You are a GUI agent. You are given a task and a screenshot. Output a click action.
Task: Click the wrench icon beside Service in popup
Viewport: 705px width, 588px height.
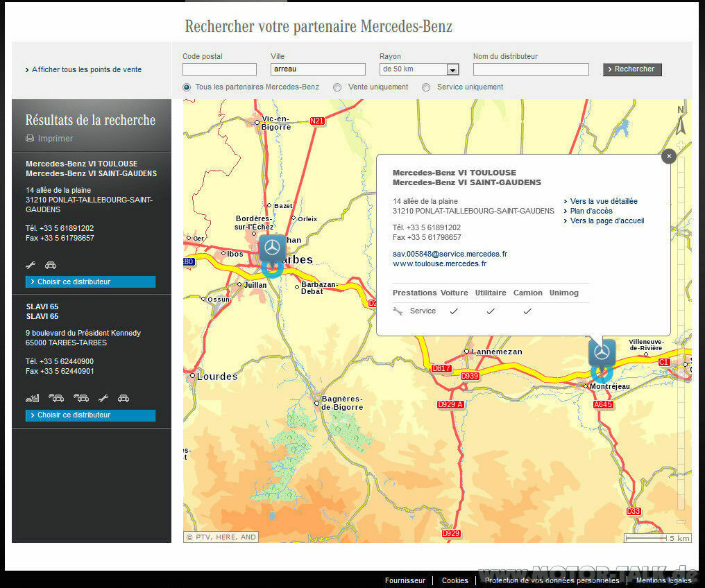click(398, 311)
